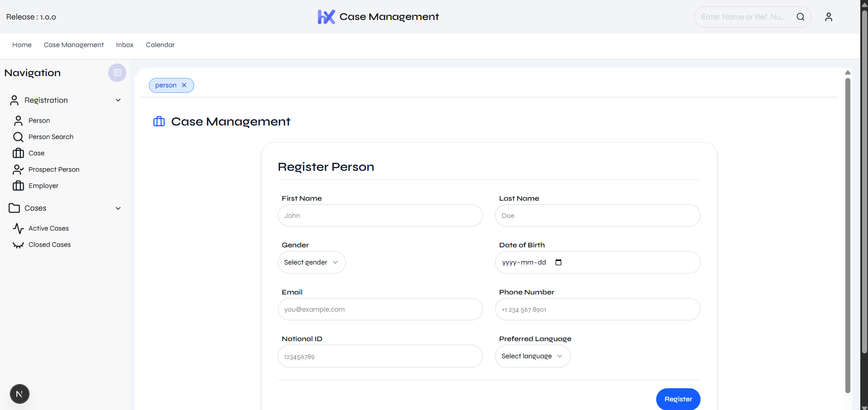Screen dimensions: 868x410
Task: Click the round N badge icon
Action: pos(19,394)
